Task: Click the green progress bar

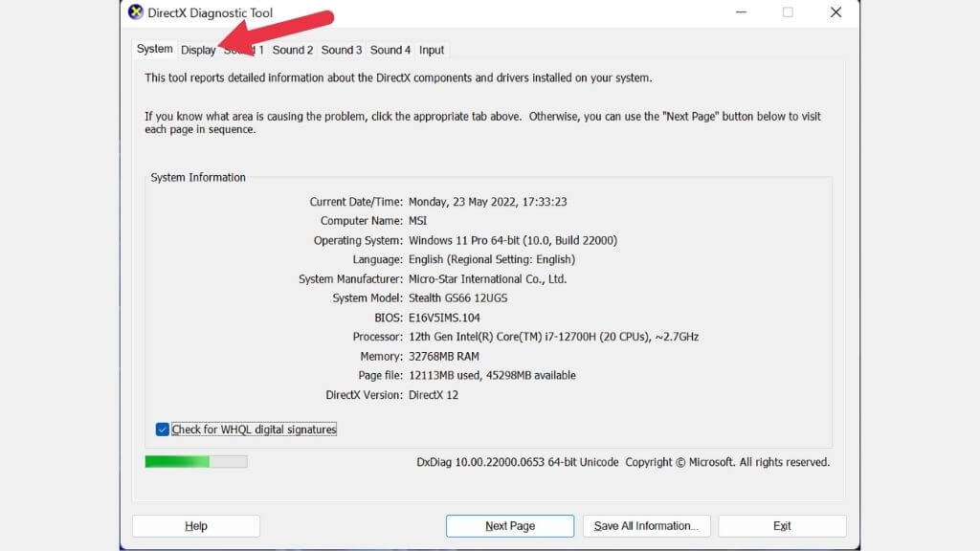Action: tap(196, 462)
